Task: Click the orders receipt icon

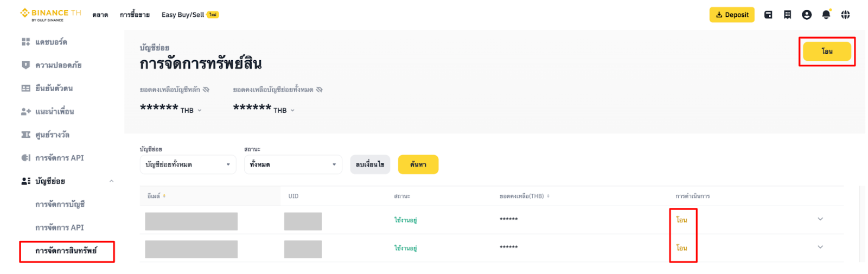Action: click(787, 15)
